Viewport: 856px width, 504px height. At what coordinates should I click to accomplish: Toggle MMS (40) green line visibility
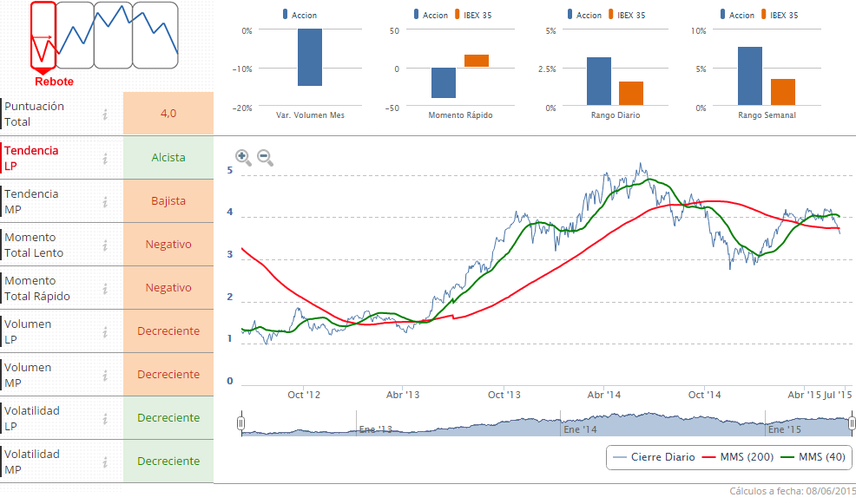point(814,457)
